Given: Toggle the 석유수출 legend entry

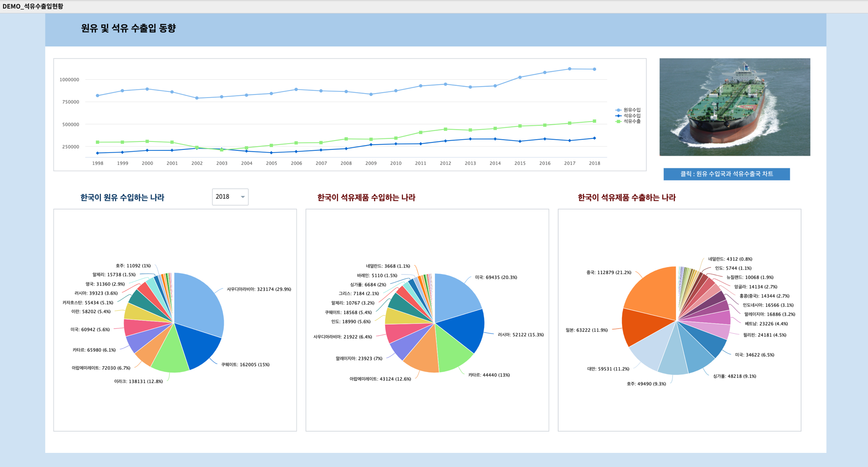Looking at the screenshot, I should 628,121.
